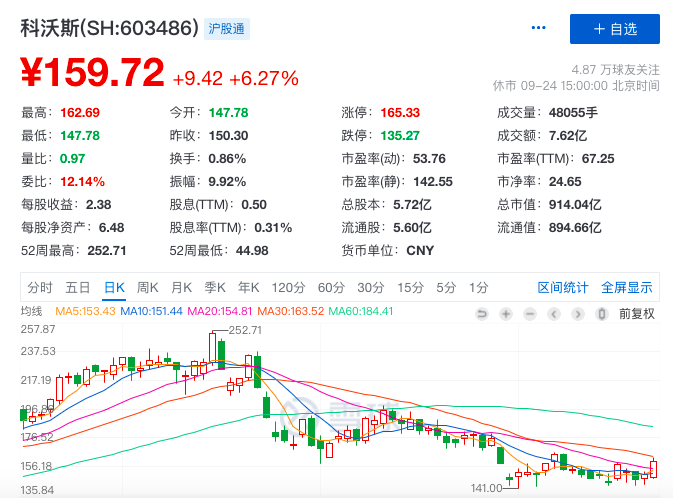This screenshot has height=498, width=673.
Task: Open 全屏显示 fullscreen chart view
Action: (627, 288)
